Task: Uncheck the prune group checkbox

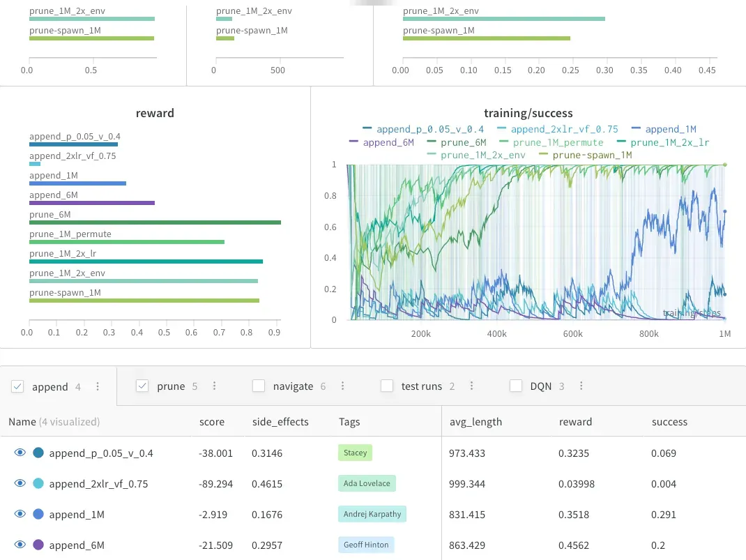Action: click(x=142, y=386)
